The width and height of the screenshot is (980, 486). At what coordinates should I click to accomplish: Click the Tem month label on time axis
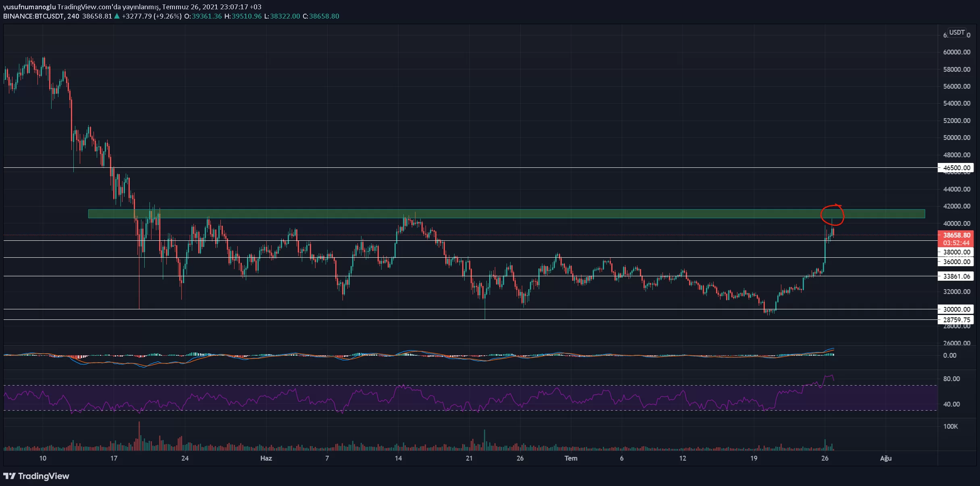571,458
